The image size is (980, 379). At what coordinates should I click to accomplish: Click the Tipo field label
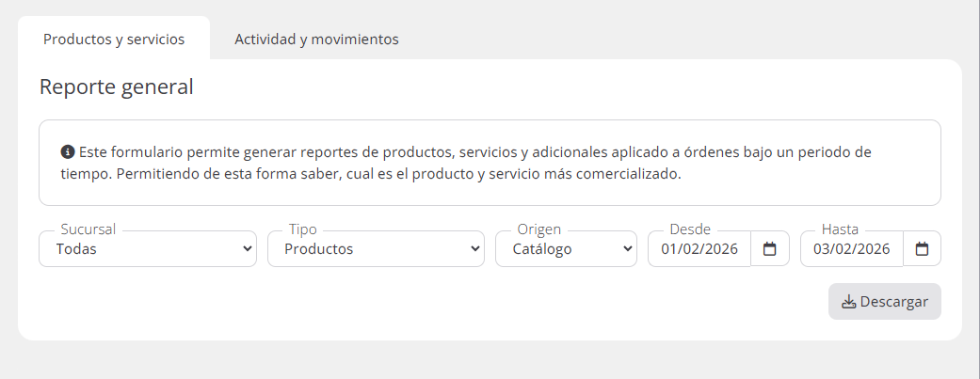click(x=303, y=229)
